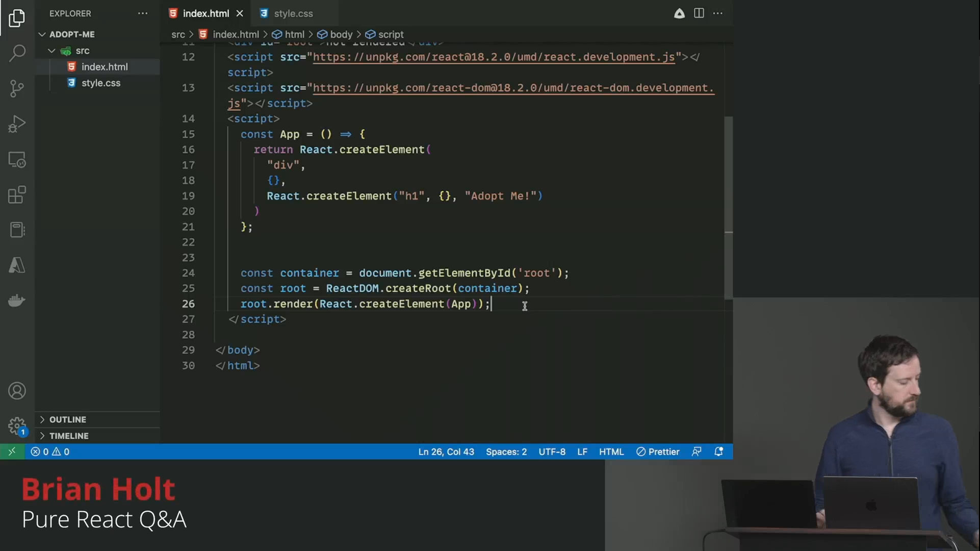Click the EXPLORER panel title
This screenshot has width=980, height=551.
[x=70, y=14]
